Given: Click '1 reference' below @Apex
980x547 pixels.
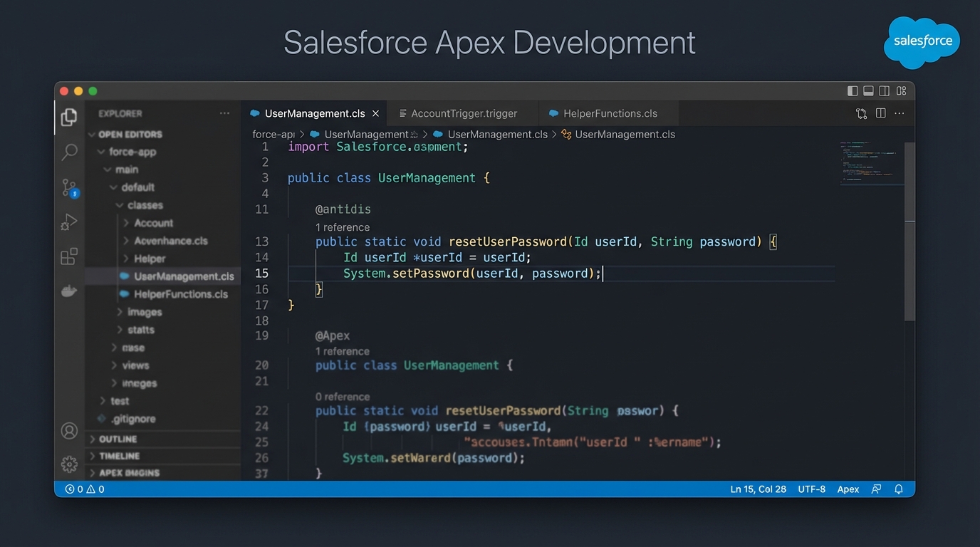Looking at the screenshot, I should [x=343, y=351].
